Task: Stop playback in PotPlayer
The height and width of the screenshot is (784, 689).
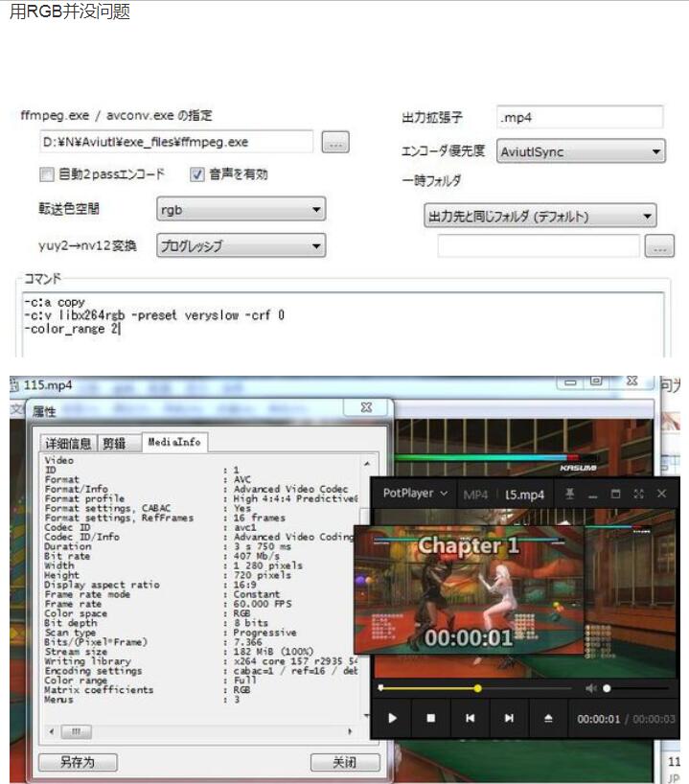Action: (431, 718)
